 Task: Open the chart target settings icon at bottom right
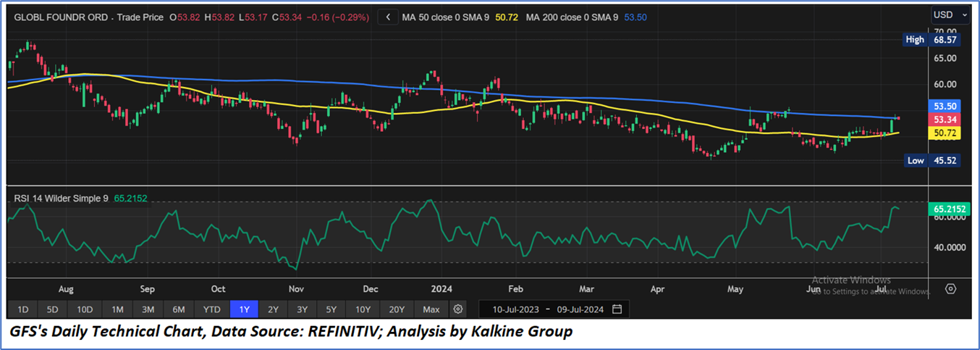click(950, 289)
